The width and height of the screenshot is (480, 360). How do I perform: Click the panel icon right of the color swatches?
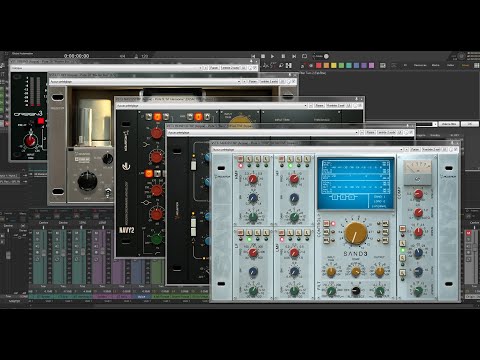pyautogui.click(x=383, y=65)
